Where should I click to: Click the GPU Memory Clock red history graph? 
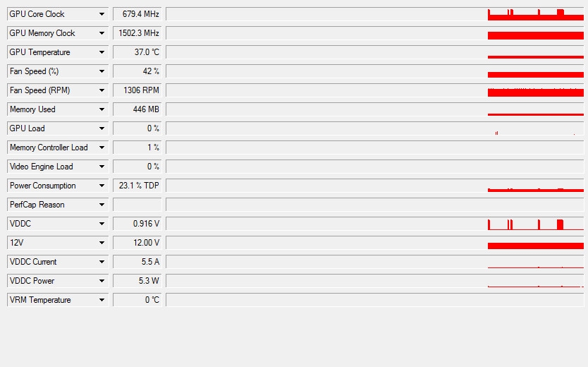point(374,33)
